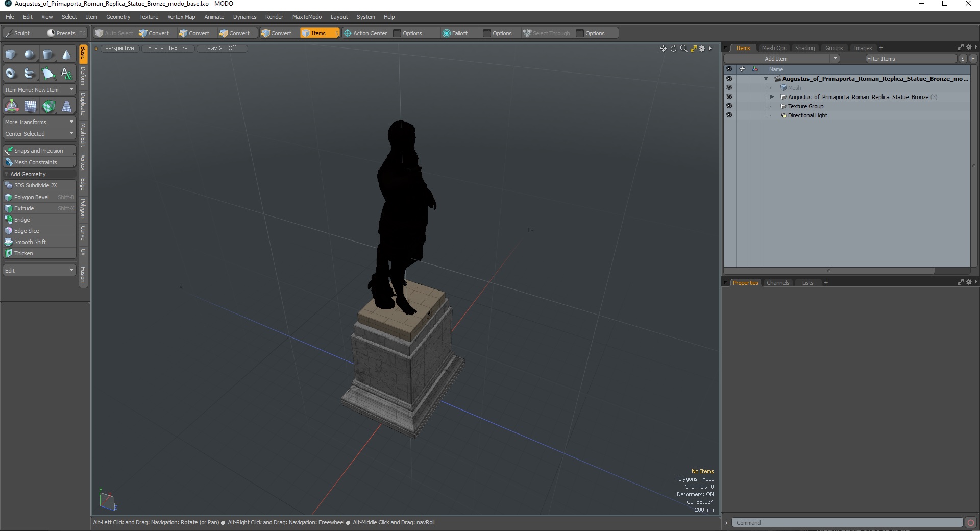Maximize the viewport with expand icon
This screenshot has width=980, height=531.
[x=693, y=49]
